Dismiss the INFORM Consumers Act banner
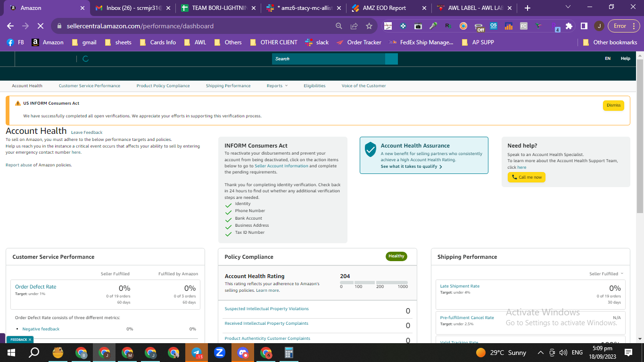Image resolution: width=644 pixels, height=362 pixels. [613, 105]
